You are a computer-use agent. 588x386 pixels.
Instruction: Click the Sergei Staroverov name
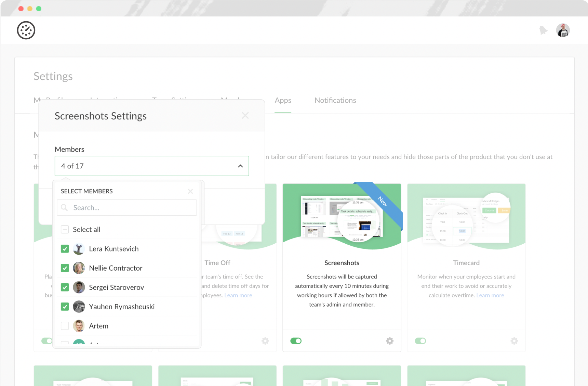click(x=117, y=287)
